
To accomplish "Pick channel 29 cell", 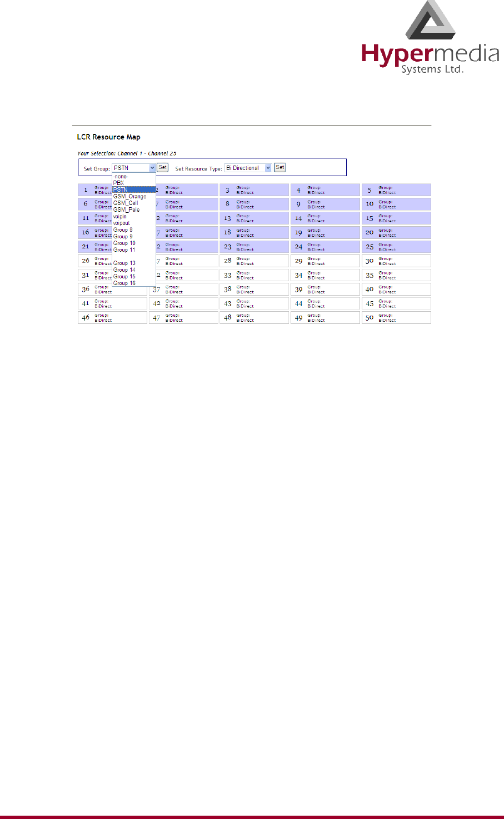I will click(325, 261).
